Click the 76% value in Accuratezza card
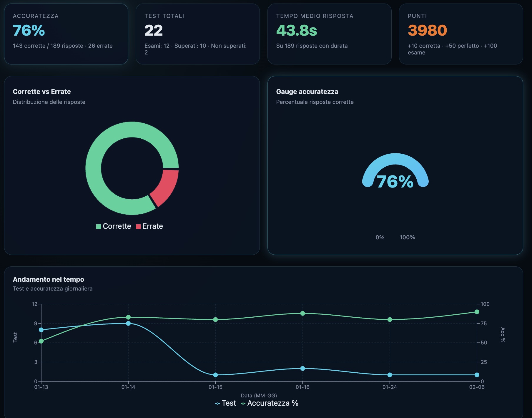The image size is (532, 418). point(29,31)
